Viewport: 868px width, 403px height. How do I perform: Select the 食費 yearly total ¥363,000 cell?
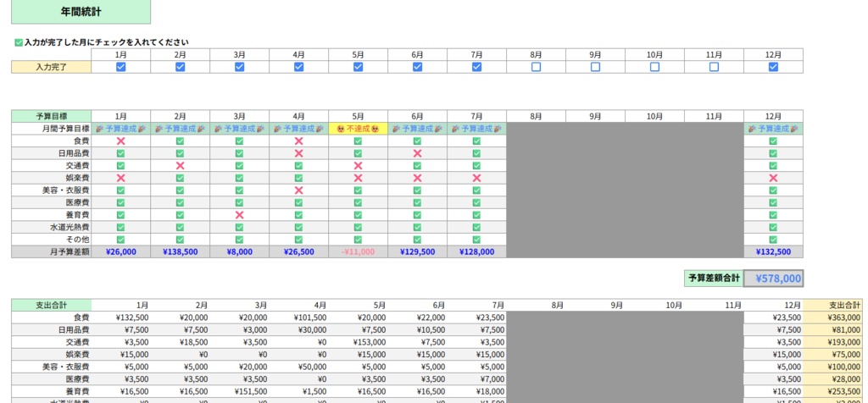[832, 317]
